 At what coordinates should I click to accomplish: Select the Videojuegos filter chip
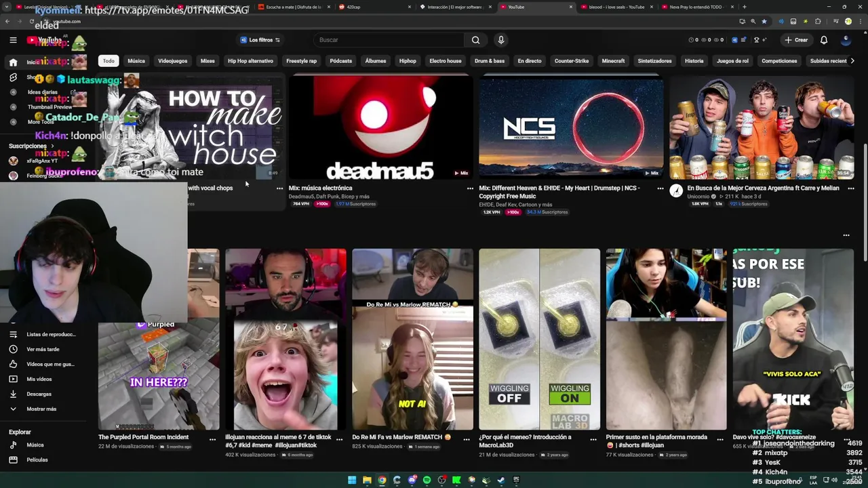click(x=172, y=61)
